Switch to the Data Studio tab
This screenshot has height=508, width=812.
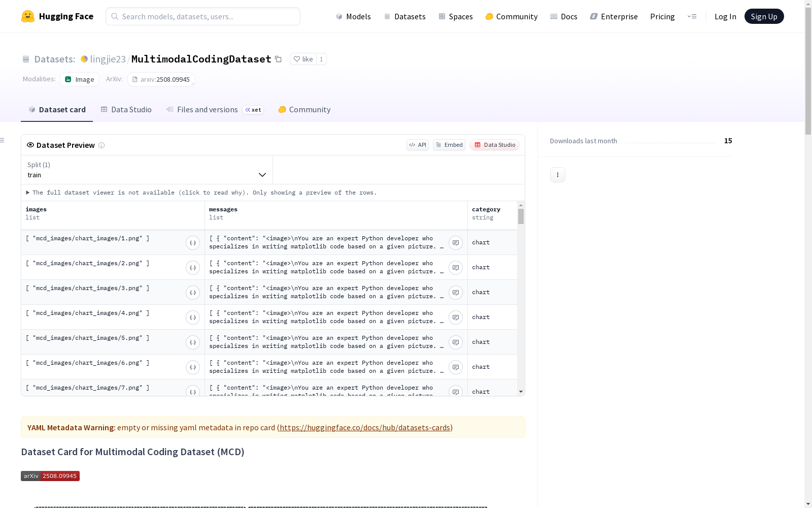(x=126, y=110)
